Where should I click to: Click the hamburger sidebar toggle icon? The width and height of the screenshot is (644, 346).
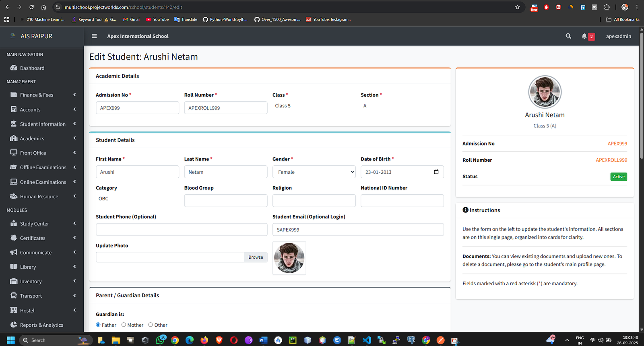click(x=94, y=36)
